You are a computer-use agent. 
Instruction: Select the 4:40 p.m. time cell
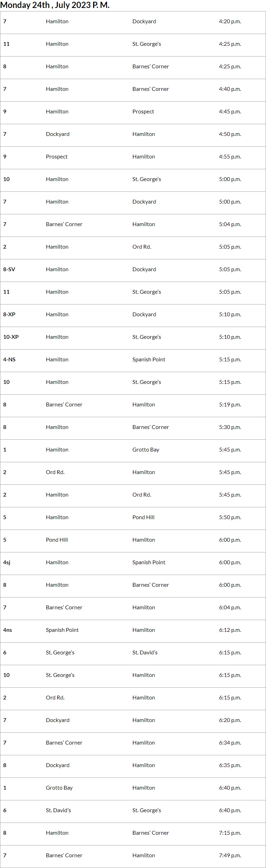click(230, 89)
